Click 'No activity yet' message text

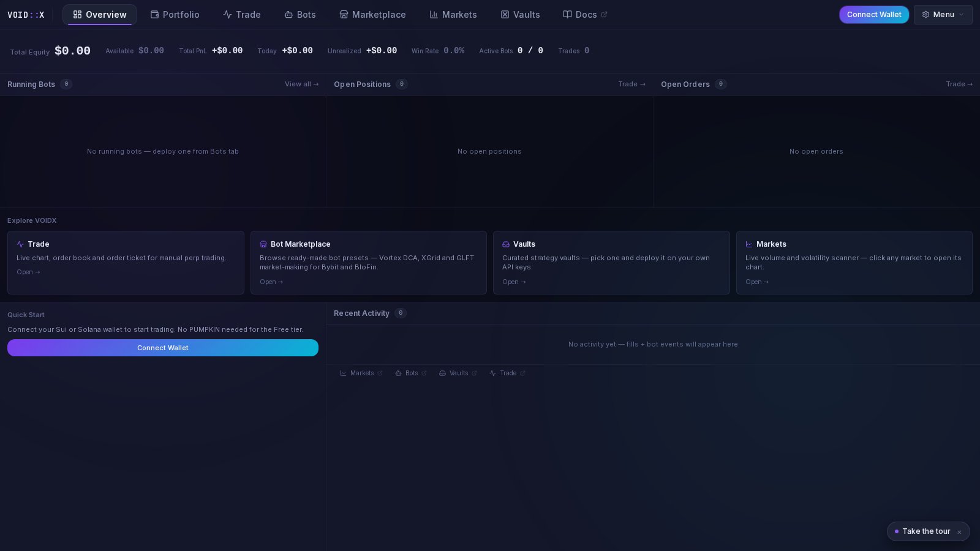653,344
